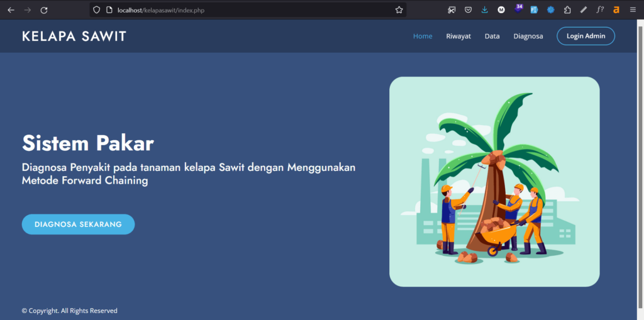The image size is (644, 320).
Task: Click the palm tree illustration
Action: 494,182
